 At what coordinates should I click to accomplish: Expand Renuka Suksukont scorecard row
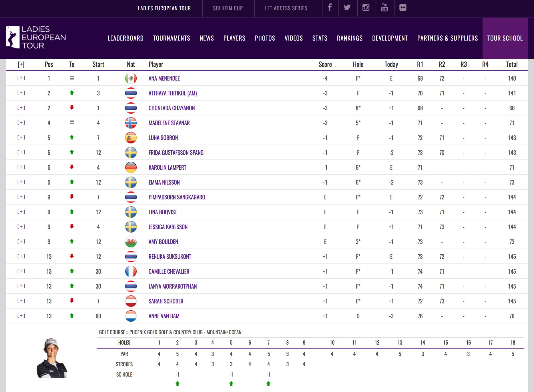pyautogui.click(x=21, y=256)
